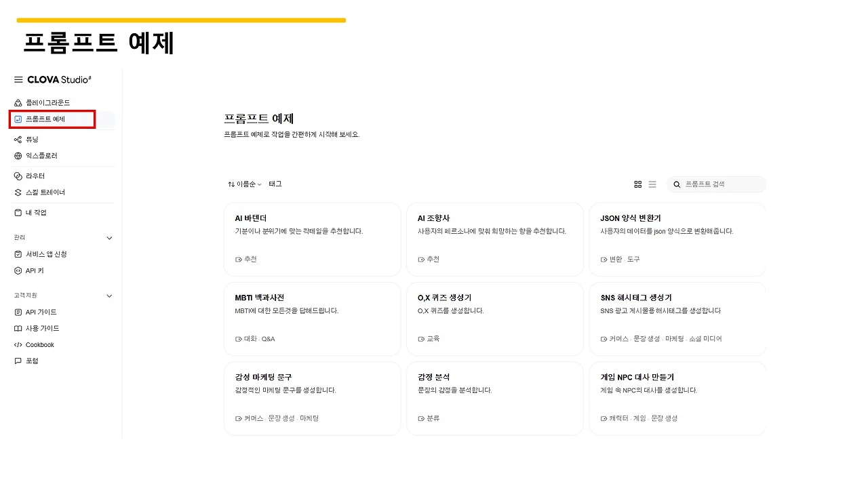This screenshot has height=488, width=868.
Task: Collapse the 고객지원 section with its chevron
Action: click(x=108, y=296)
